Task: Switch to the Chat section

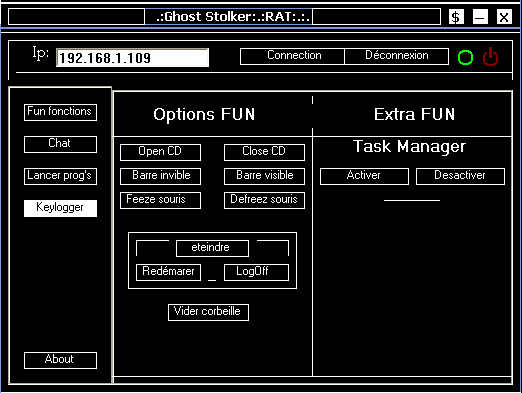Action: point(60,144)
